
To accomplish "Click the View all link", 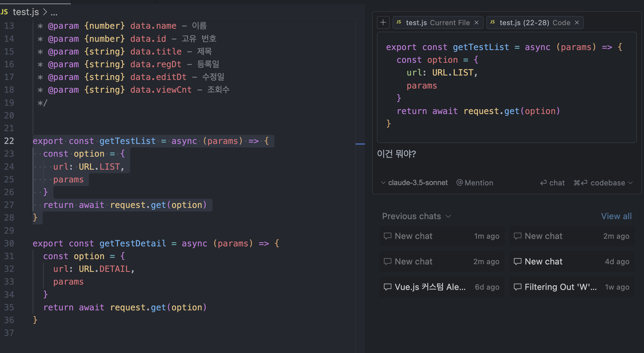I will click(x=616, y=216).
